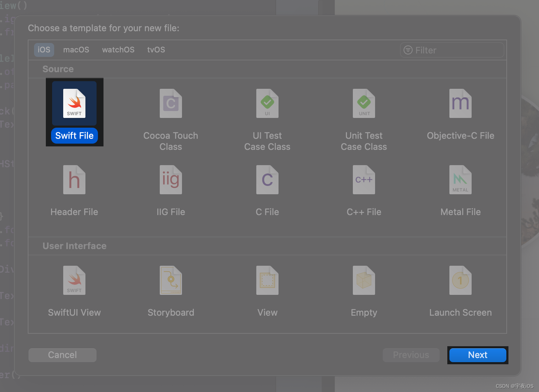The image size is (539, 392).
Task: Select the Unit Test Case Class icon
Action: [x=364, y=103]
